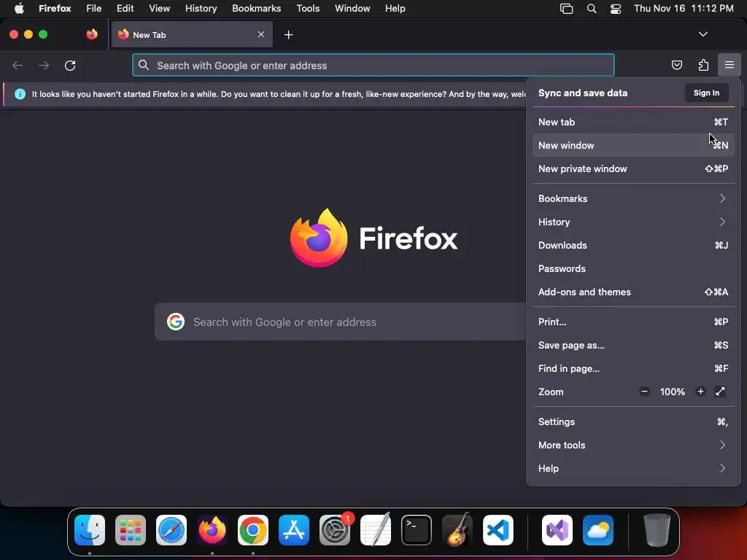Image resolution: width=747 pixels, height=560 pixels.
Task: Open Visual Studio purple icon in dock
Action: tap(557, 530)
